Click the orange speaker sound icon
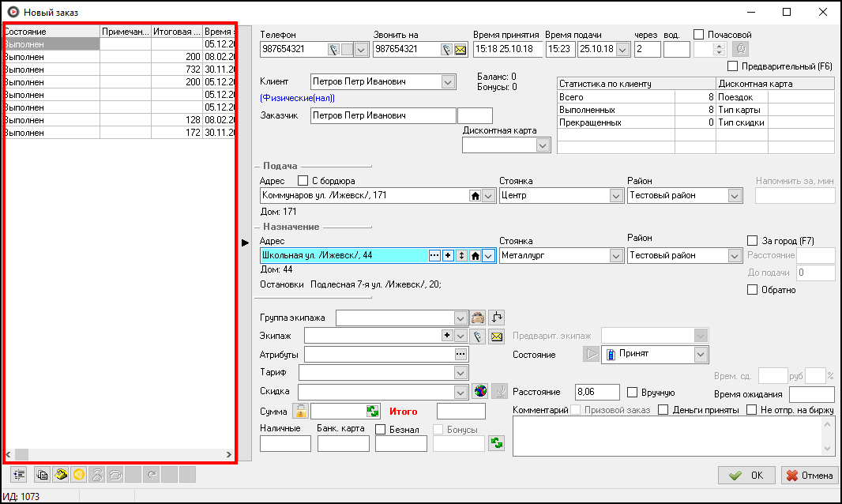The image size is (842, 504). click(78, 475)
